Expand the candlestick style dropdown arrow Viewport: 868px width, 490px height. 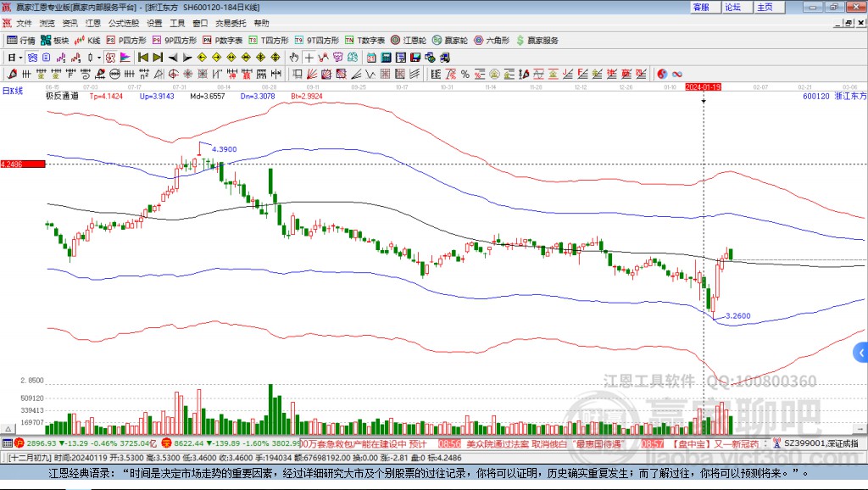99,58
